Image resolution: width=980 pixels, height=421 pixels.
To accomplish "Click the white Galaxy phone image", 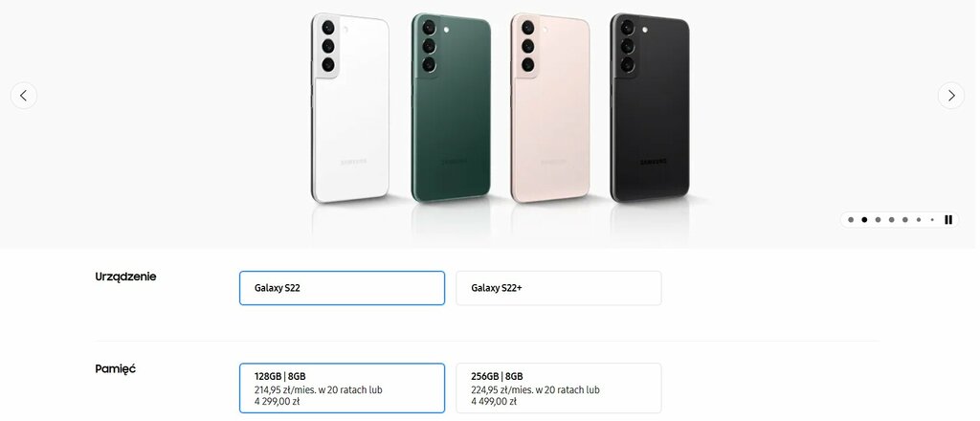I will tap(350, 107).
